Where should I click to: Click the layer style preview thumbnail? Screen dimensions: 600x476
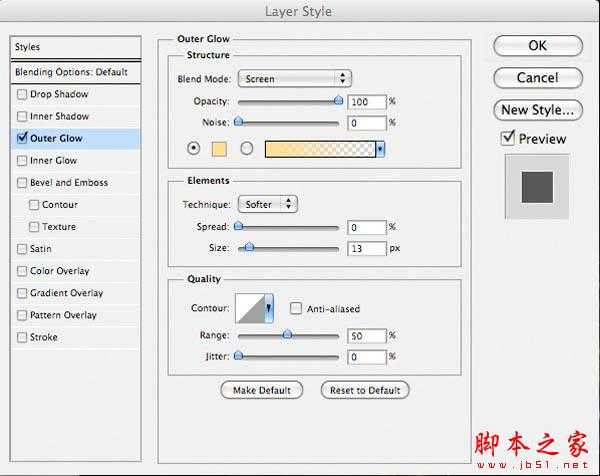(537, 187)
